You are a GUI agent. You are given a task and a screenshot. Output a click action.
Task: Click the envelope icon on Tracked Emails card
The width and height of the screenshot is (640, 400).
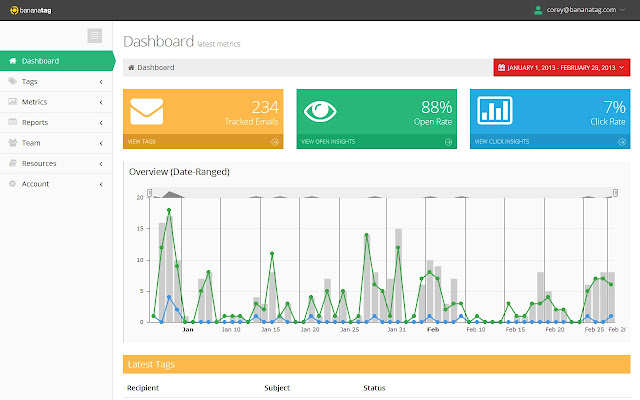(x=147, y=111)
